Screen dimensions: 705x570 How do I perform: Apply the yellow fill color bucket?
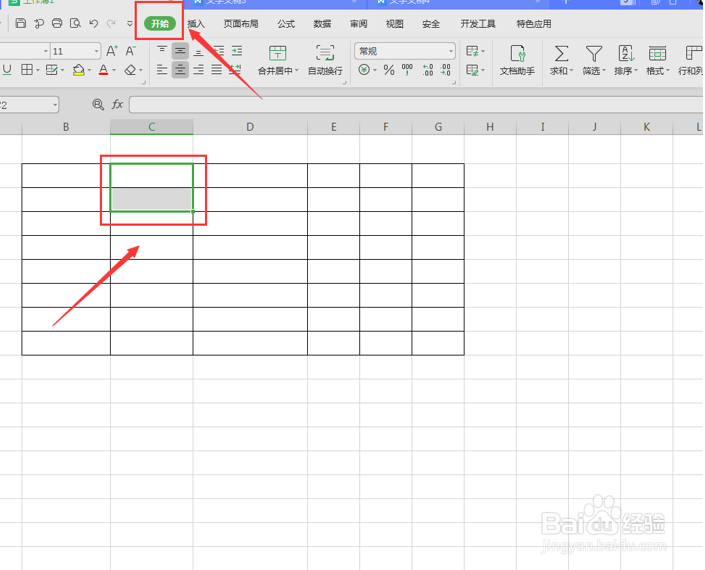coord(79,70)
